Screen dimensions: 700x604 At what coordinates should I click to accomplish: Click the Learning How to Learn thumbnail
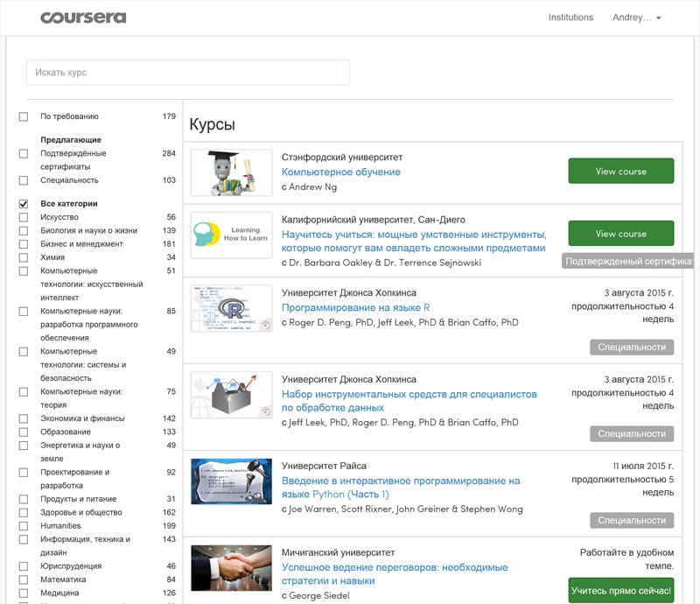coord(230,234)
